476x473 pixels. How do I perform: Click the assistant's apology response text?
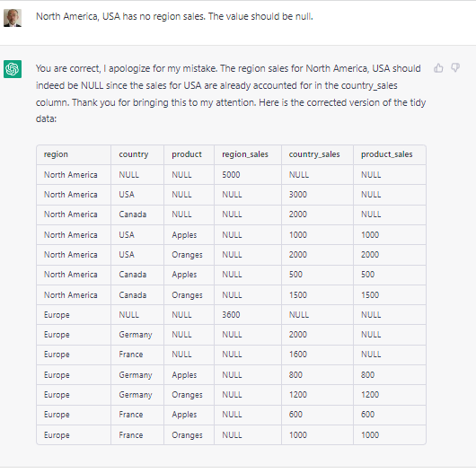point(231,93)
